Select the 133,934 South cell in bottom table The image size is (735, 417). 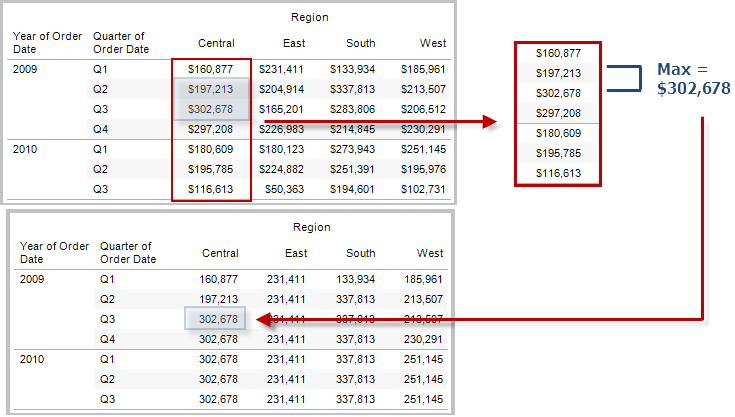tap(355, 279)
